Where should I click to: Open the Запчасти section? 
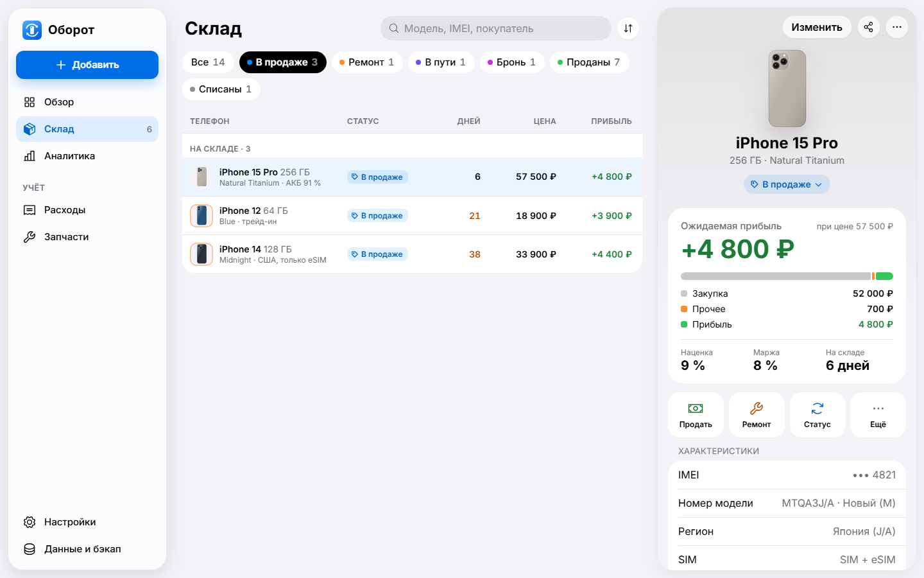87,237
